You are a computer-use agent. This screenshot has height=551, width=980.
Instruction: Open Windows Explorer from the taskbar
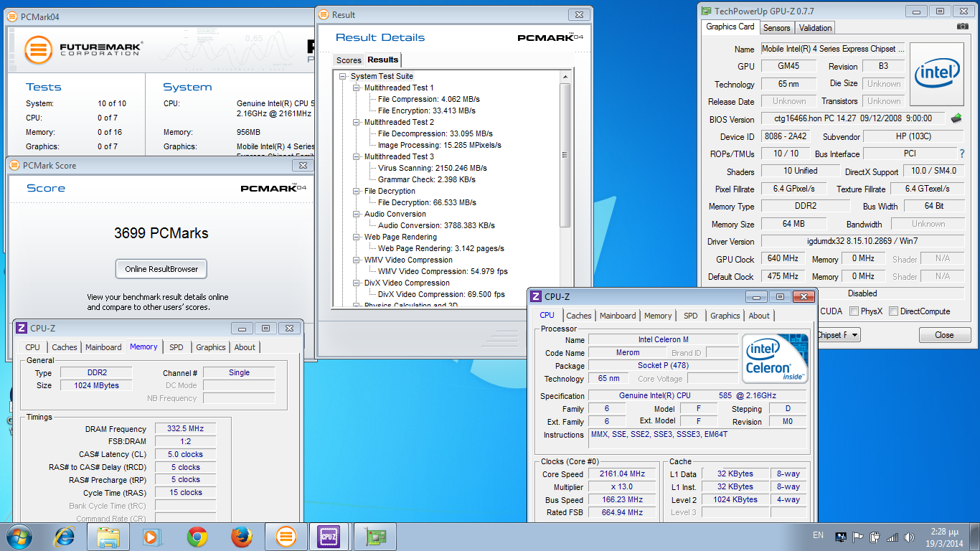[x=108, y=537]
